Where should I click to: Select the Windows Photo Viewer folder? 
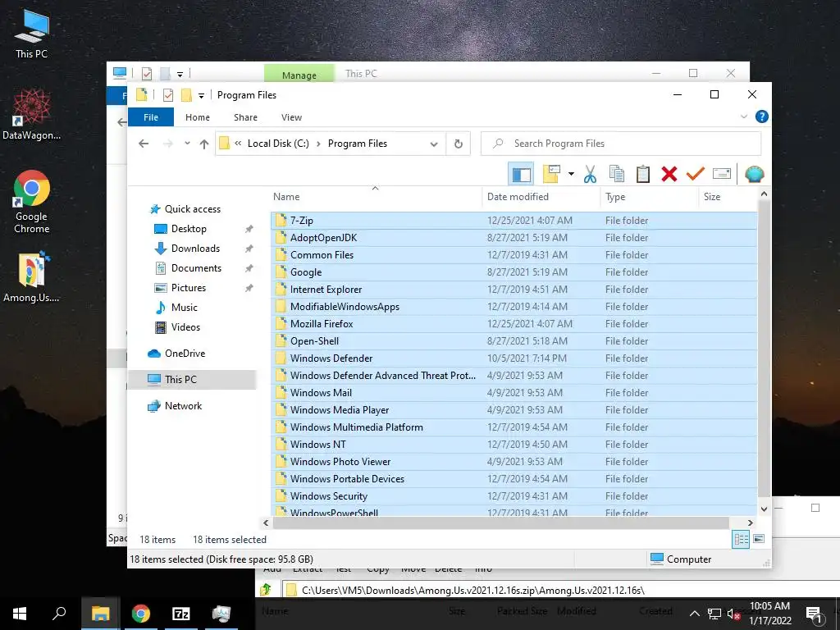click(514, 462)
